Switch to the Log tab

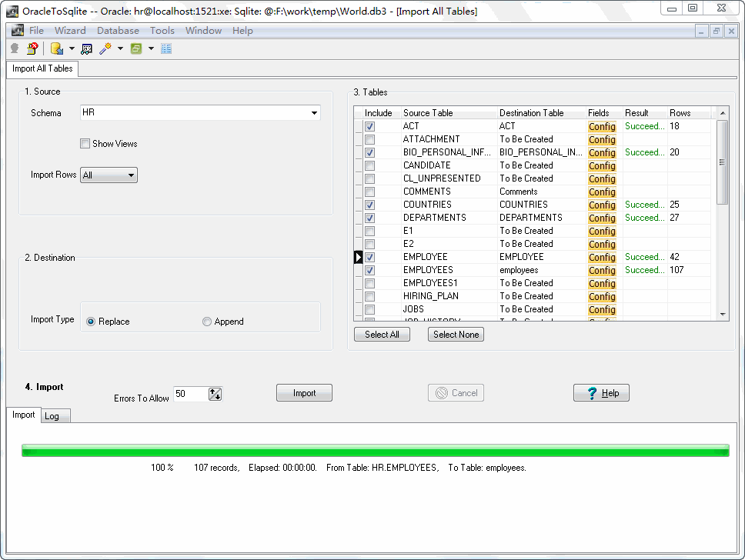pyautogui.click(x=55, y=416)
